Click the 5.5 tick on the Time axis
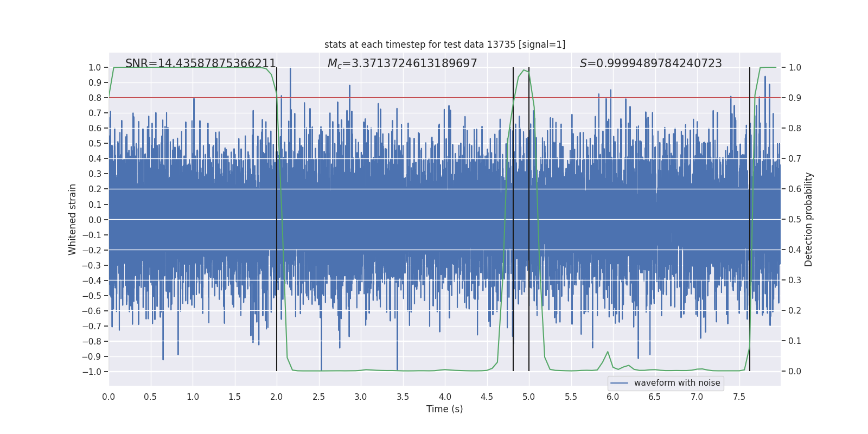 coord(571,397)
